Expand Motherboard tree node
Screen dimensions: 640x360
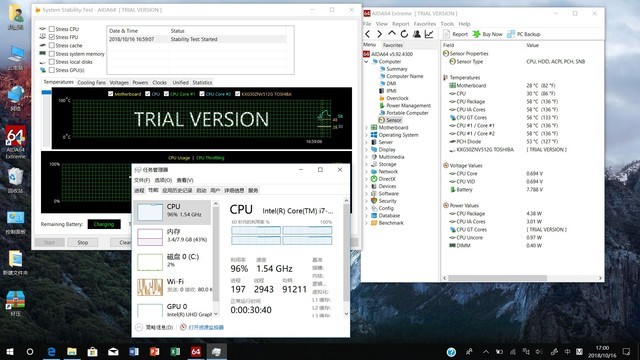[366, 128]
